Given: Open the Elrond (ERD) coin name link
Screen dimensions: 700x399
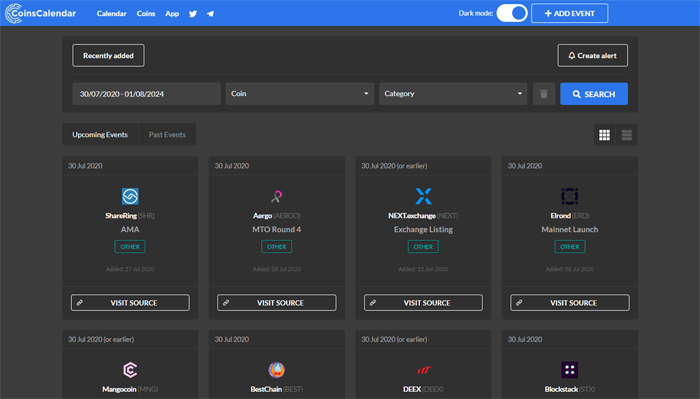Looking at the screenshot, I should tap(570, 216).
